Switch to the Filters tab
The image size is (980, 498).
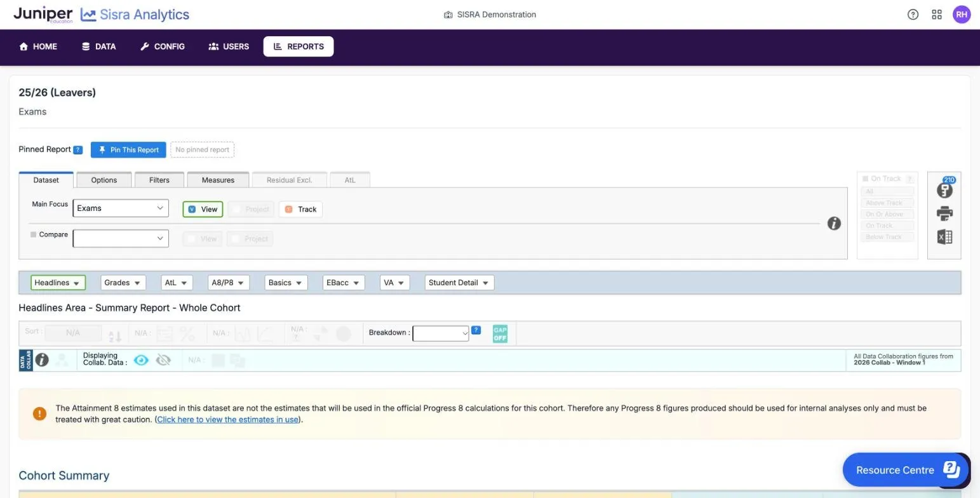(x=159, y=180)
